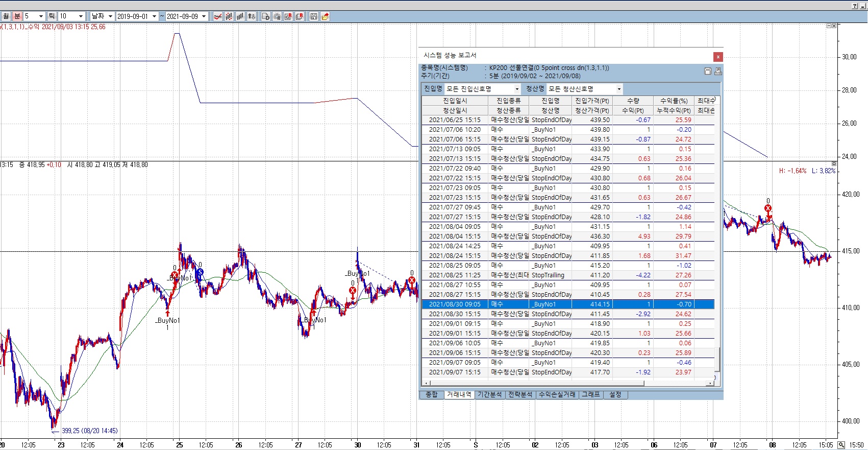Screen dimensions: 868x450
Task: Click the magnifier icon at chart bottom-right
Action: click(841, 445)
